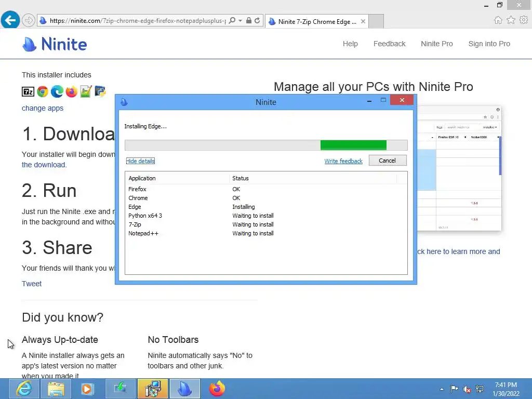Click the learn more link
This screenshot has height=399, width=532.
[x=458, y=252]
